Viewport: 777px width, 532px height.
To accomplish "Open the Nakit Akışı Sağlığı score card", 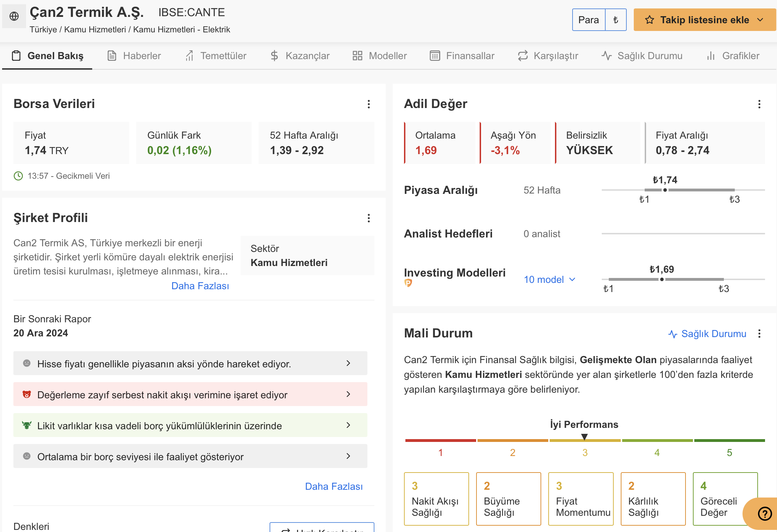I will (x=436, y=499).
